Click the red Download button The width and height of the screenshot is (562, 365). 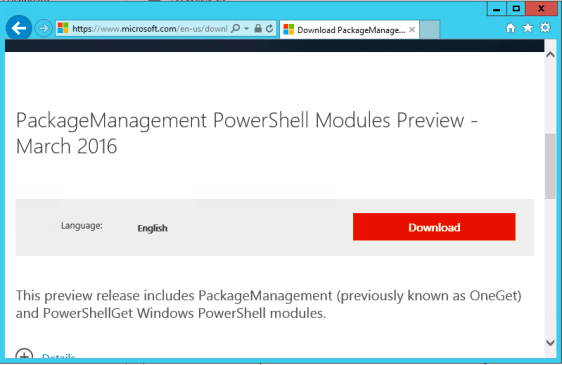[x=434, y=227]
